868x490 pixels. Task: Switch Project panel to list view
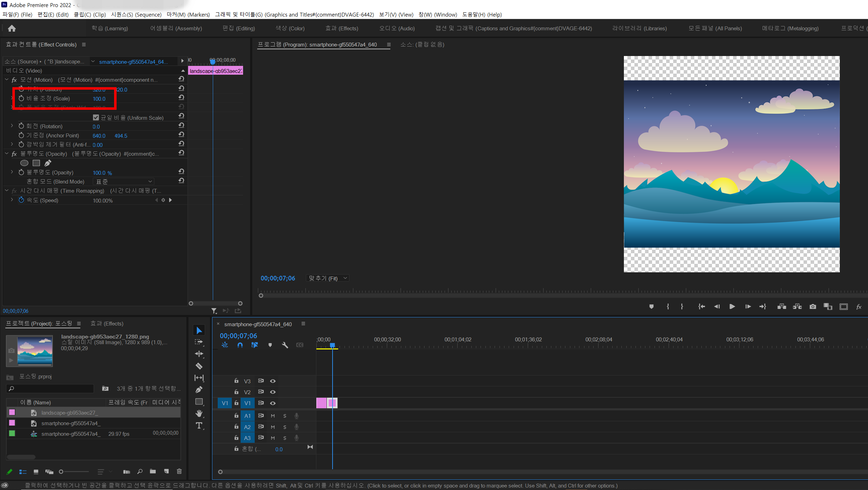[x=23, y=472]
